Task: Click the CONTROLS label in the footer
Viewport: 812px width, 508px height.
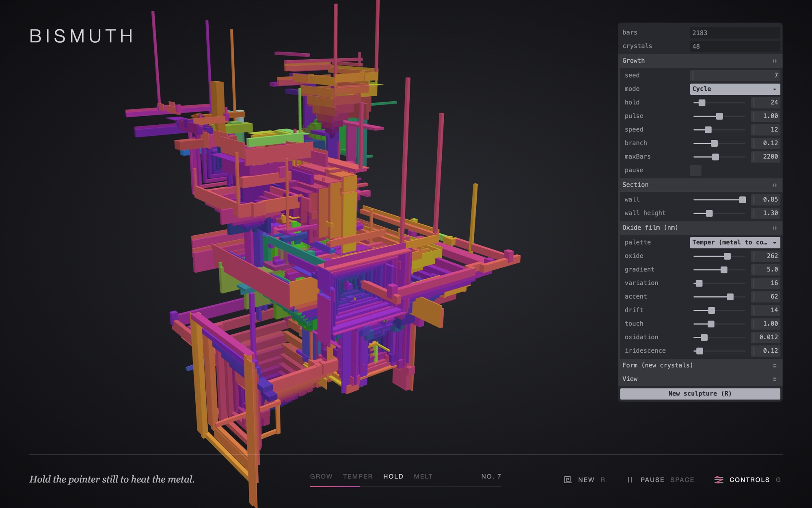Action: point(749,480)
